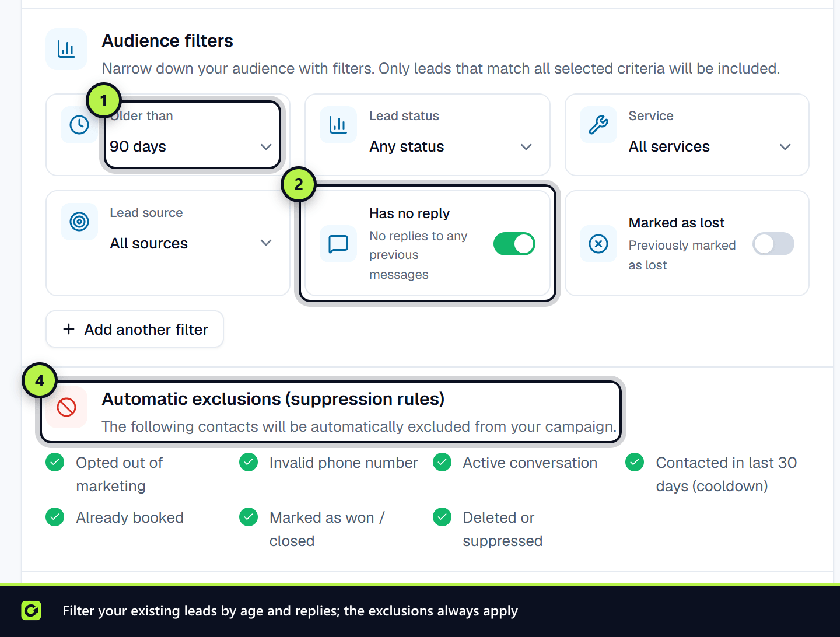Click the green logo icon in the bottom caption bar

(32, 611)
